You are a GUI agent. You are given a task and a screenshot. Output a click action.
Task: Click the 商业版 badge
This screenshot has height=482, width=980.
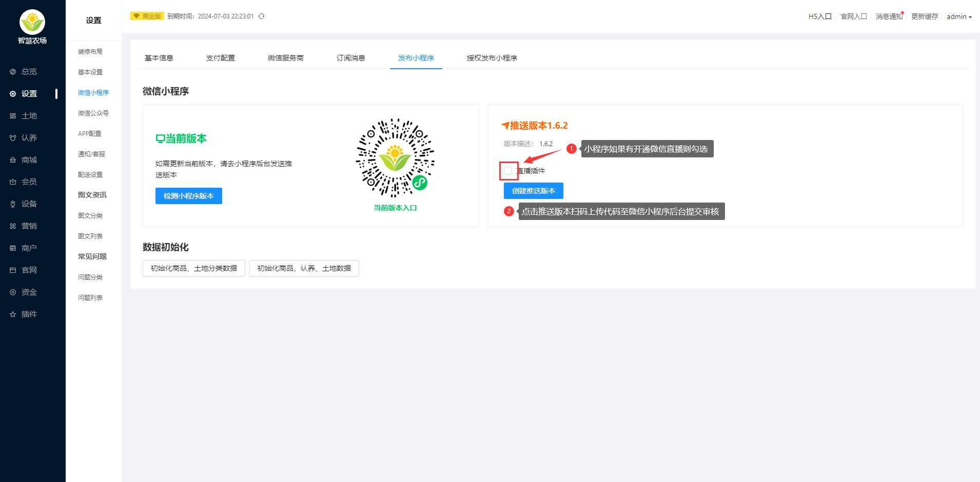point(147,16)
